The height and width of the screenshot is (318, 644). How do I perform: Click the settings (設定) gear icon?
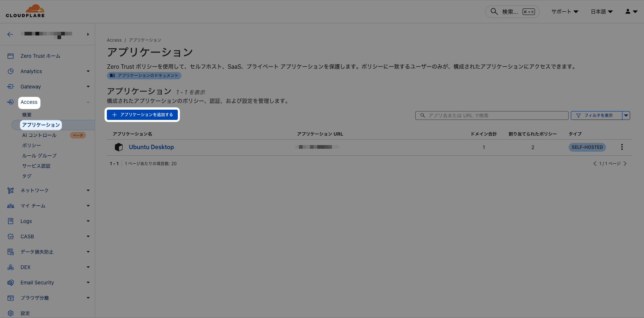(11, 313)
